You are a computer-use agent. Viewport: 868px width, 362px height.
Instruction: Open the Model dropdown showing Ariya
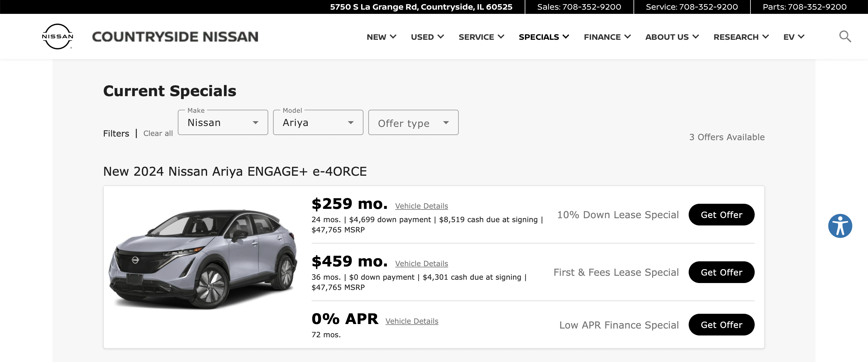coord(318,122)
